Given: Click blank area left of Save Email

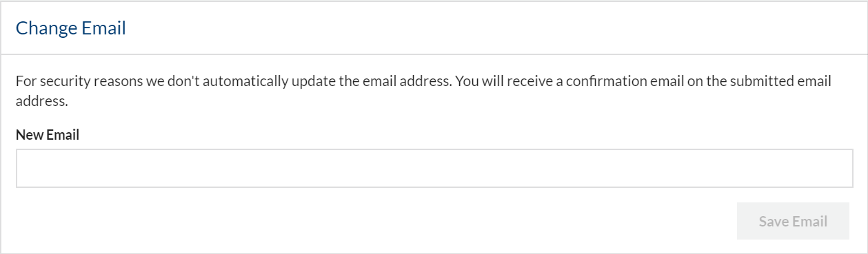Looking at the screenshot, I should (372, 221).
